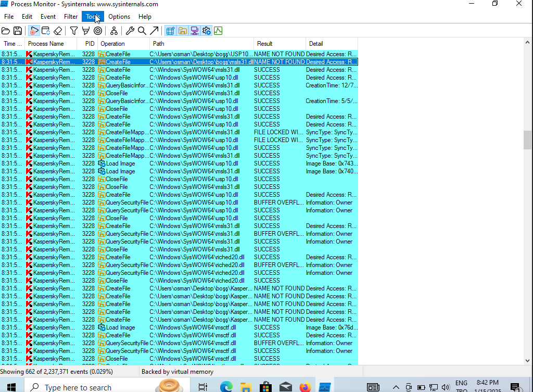Click 'CreationTime: 12/7...' detail cell
533x392 pixels.
[x=332, y=85]
